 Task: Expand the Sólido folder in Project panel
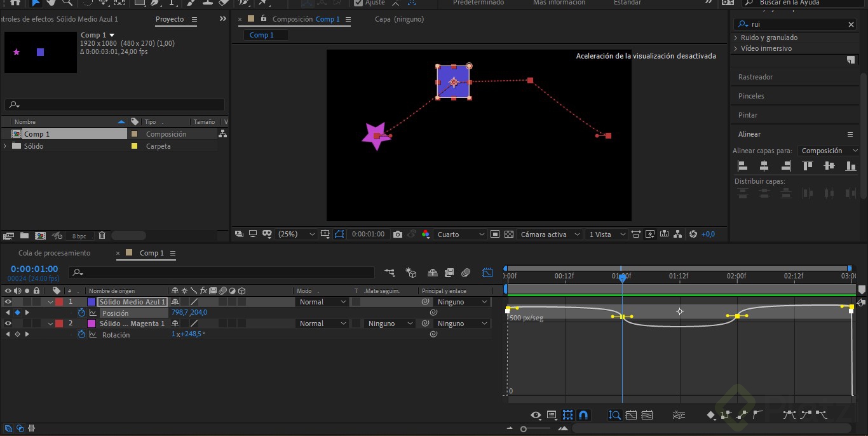[x=6, y=146]
